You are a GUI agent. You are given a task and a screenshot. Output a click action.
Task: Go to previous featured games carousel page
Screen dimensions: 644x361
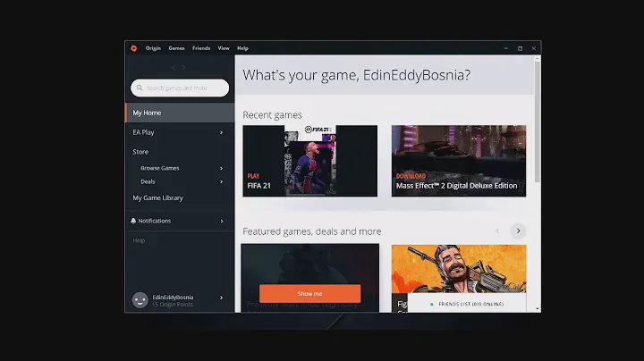click(x=498, y=231)
